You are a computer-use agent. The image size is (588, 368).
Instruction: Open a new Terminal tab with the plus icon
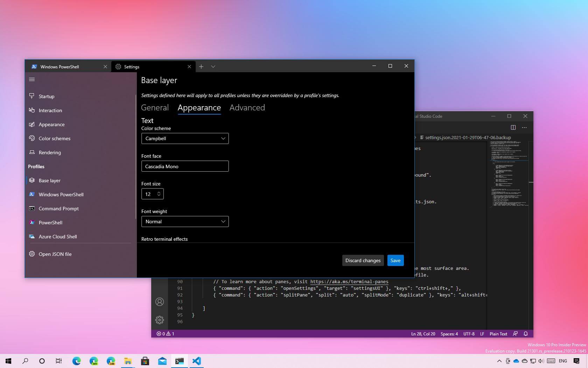(x=201, y=67)
